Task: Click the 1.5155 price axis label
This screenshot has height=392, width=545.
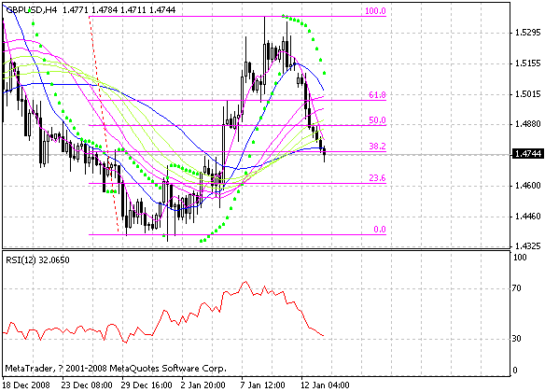Action: tap(527, 63)
